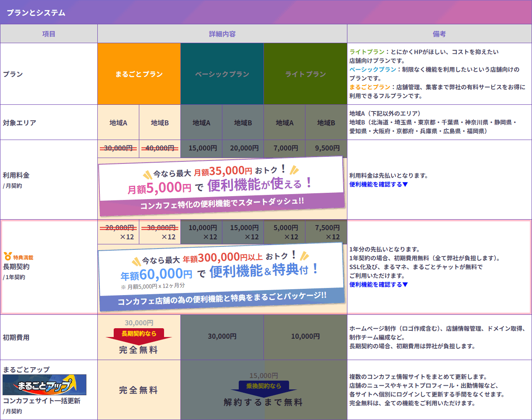Click the 対象エリア row label
Viewport: 532px width, 420px height.
pos(19,123)
